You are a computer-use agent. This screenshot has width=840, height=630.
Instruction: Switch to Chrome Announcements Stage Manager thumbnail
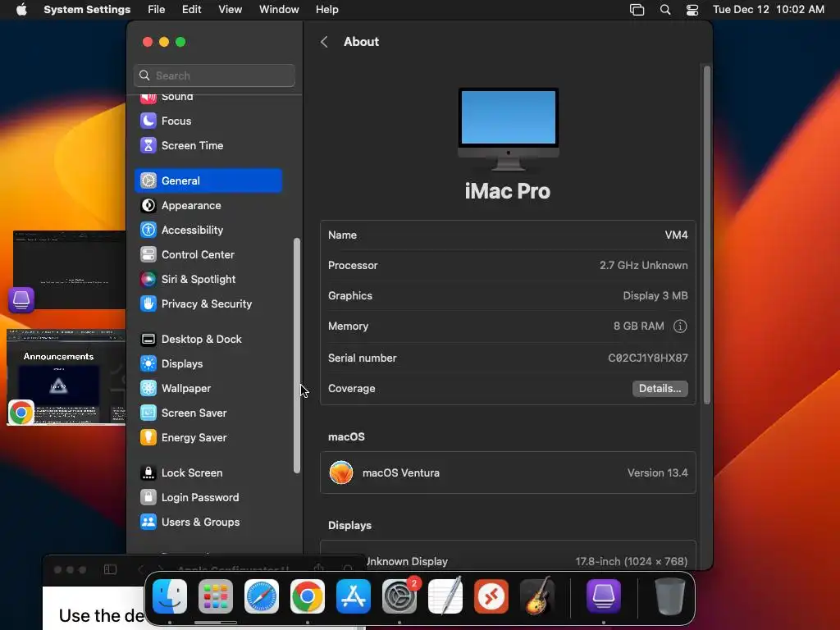[x=66, y=377]
